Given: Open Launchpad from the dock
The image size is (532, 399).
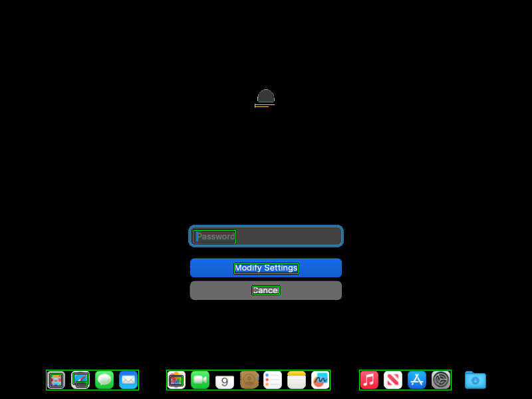Looking at the screenshot, I should tap(57, 380).
